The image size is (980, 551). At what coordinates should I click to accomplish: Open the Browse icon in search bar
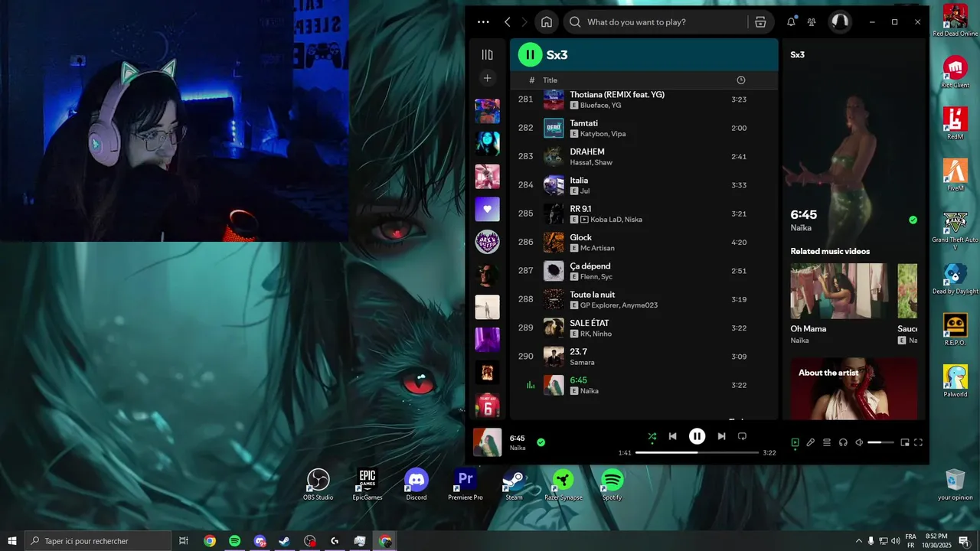(760, 22)
